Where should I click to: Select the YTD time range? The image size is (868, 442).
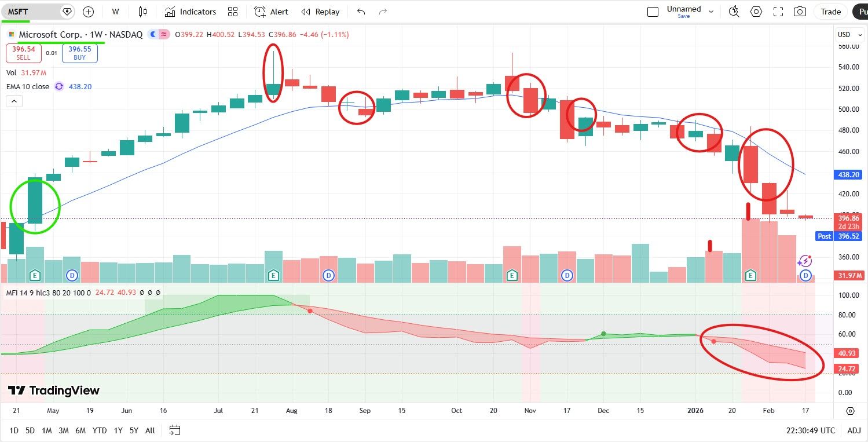click(x=100, y=430)
